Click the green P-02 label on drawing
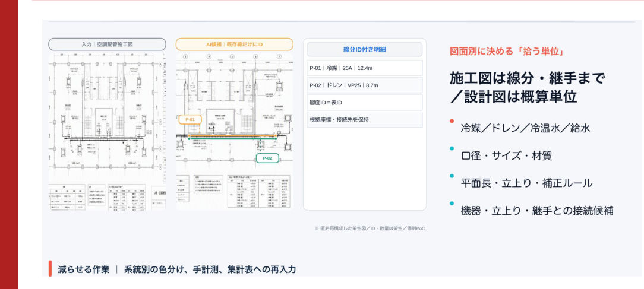The height and width of the screenshot is (289, 644). 267,158
